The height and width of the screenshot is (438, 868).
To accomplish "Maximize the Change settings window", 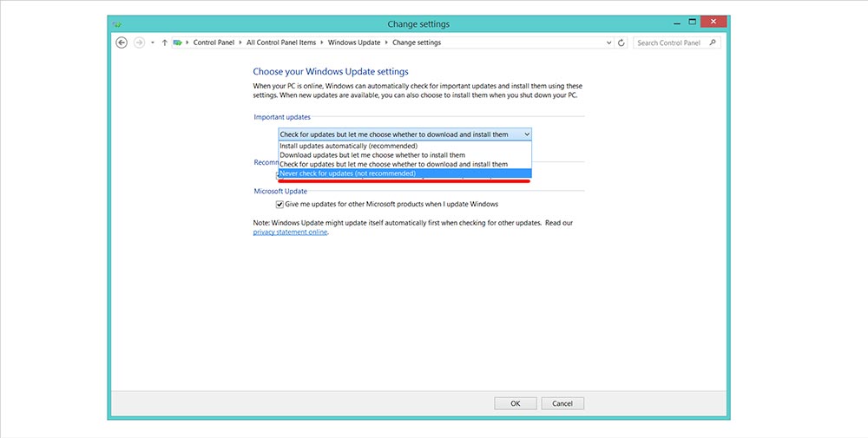I will (692, 23).
